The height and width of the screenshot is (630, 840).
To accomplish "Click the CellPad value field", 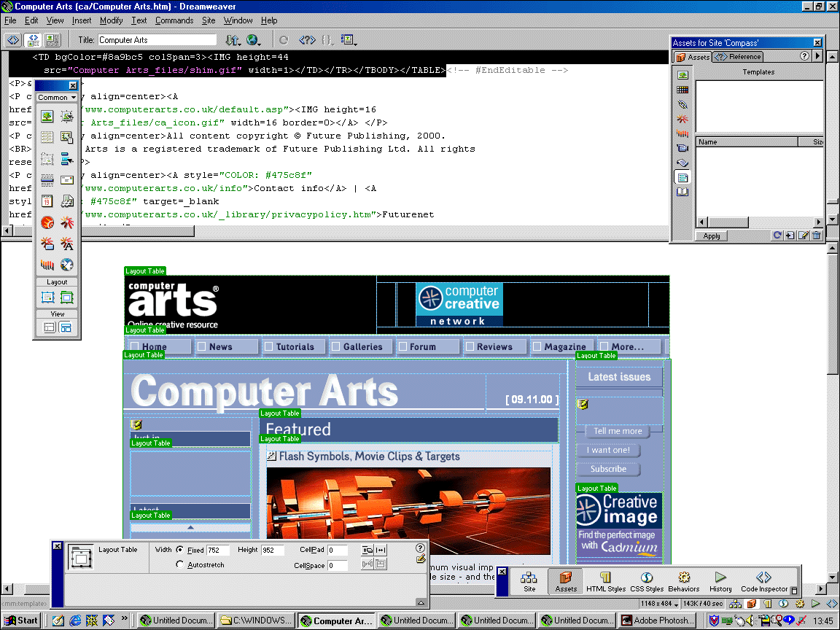I will (338, 551).
